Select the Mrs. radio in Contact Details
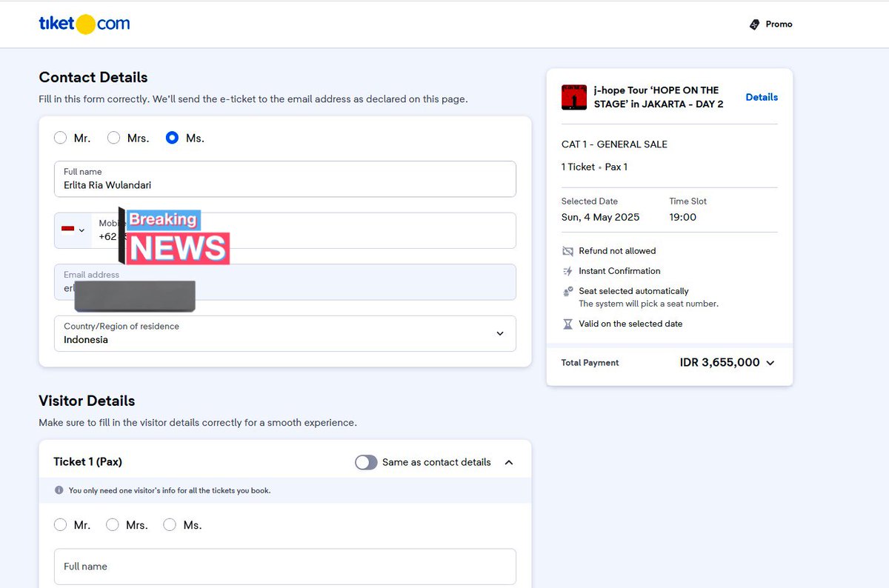 [113, 138]
